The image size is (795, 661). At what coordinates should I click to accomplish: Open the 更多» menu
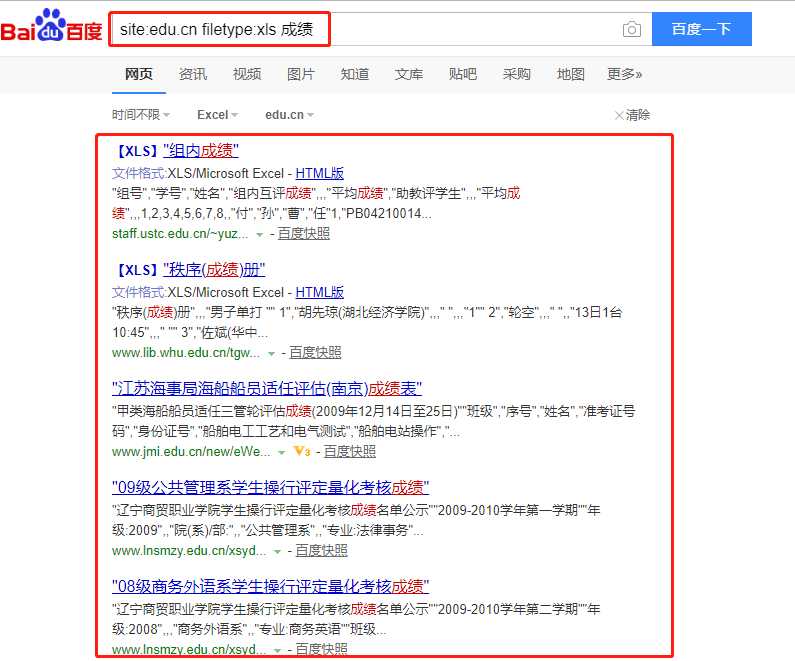coord(625,75)
